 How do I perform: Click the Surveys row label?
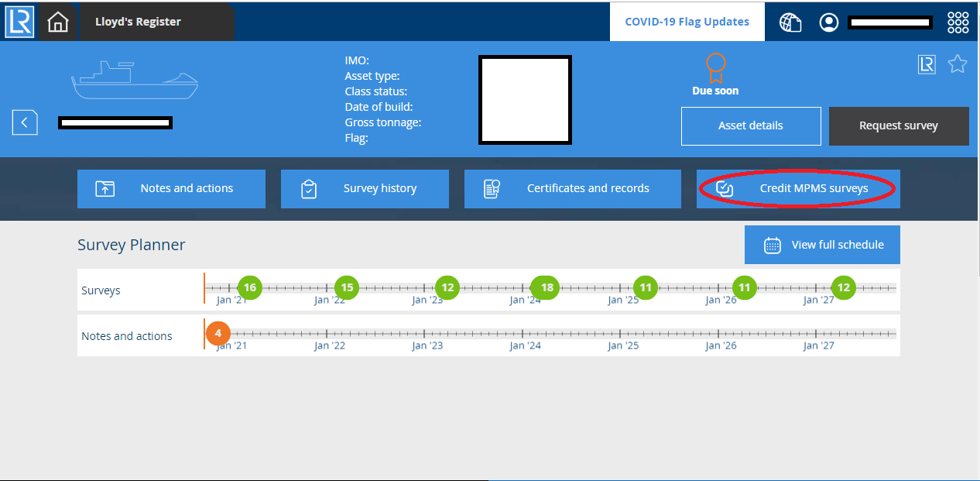coord(101,290)
